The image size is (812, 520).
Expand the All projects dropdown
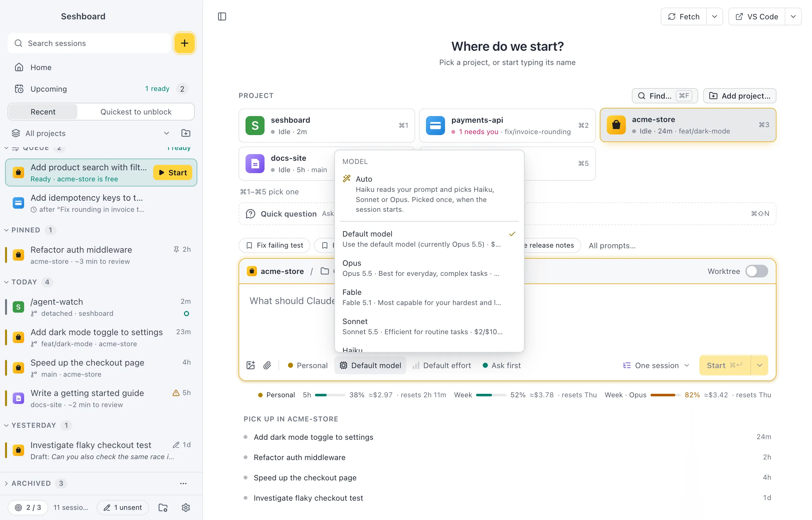167,133
